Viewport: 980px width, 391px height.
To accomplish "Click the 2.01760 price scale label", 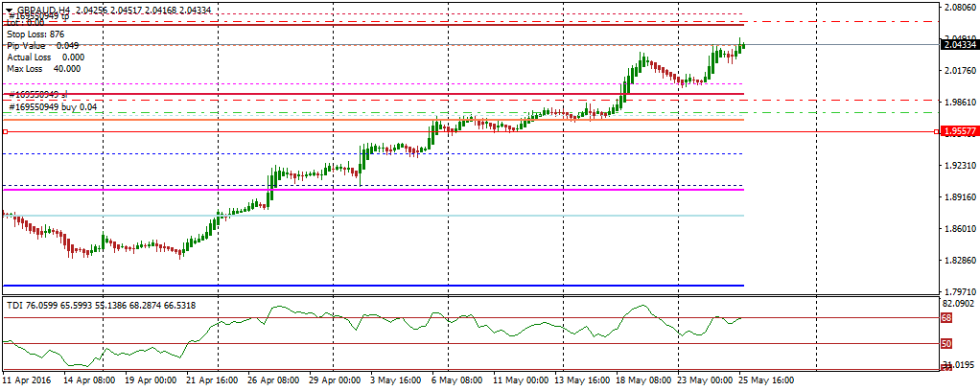I will click(x=961, y=71).
